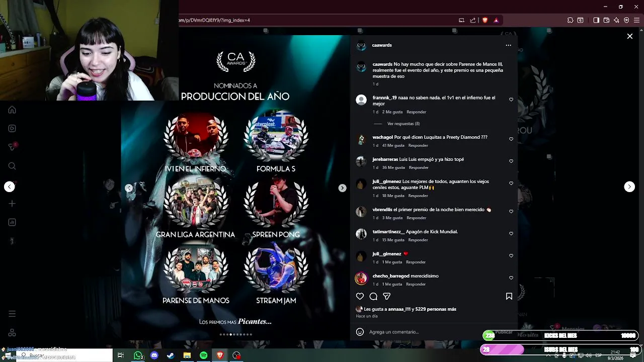Expand 'Ver respuestas (8)' replies

tap(404, 124)
